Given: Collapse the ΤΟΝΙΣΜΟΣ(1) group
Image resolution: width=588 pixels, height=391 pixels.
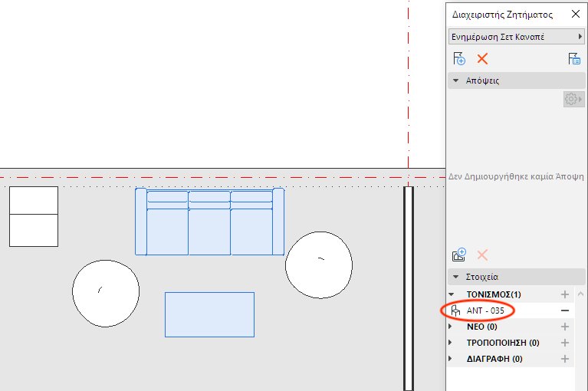Looking at the screenshot, I should [x=452, y=294].
